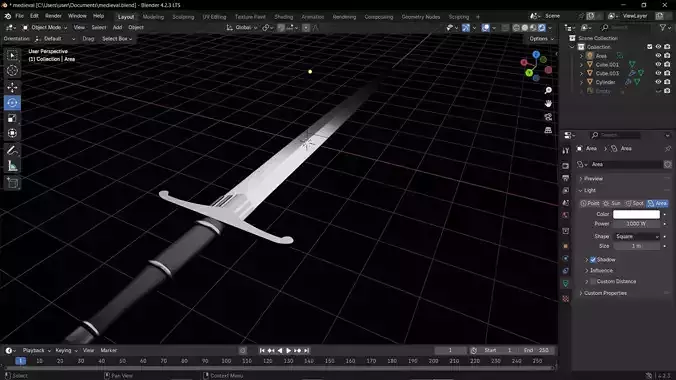Screen dimensions: 676x380
Task: Hide Cube.003 with eye icon
Action: click(658, 73)
